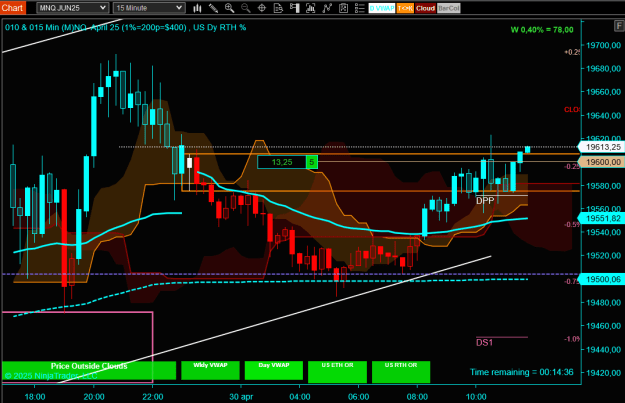Click the Time remaining = 00:14:36 text
This screenshot has height=403, width=625.
[x=521, y=372]
